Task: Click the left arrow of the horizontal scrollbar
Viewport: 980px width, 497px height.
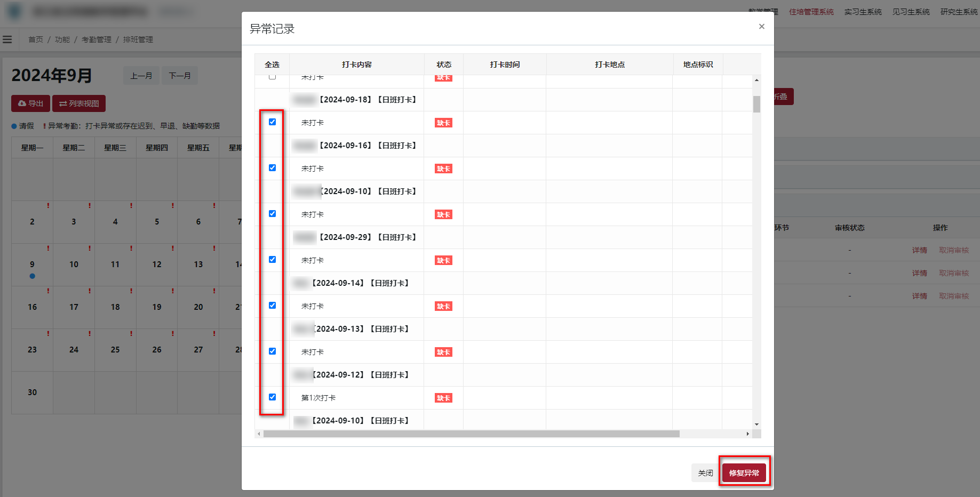Action: (x=259, y=434)
